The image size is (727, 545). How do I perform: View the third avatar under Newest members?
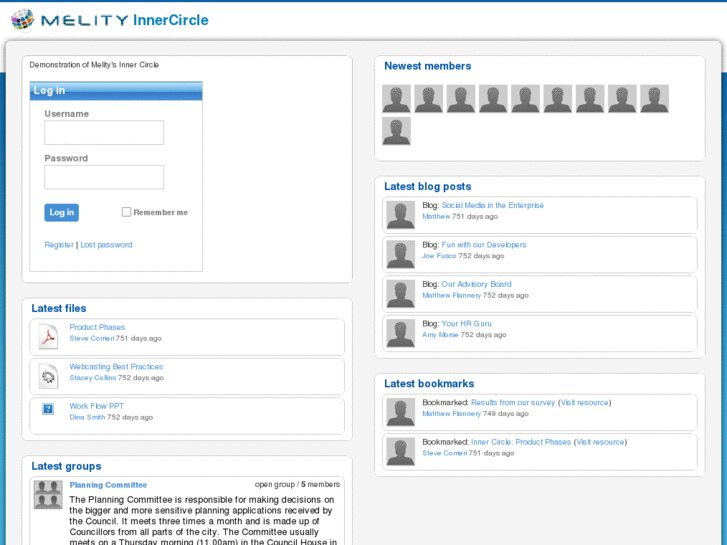[461, 98]
